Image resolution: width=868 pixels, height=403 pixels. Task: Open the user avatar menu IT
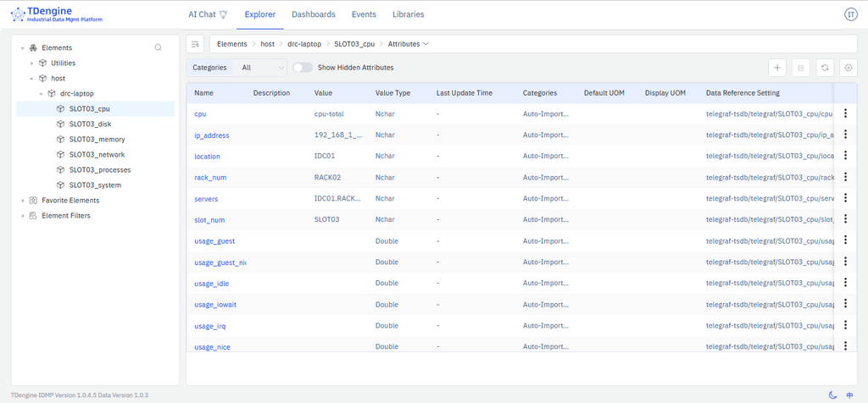pyautogui.click(x=851, y=14)
